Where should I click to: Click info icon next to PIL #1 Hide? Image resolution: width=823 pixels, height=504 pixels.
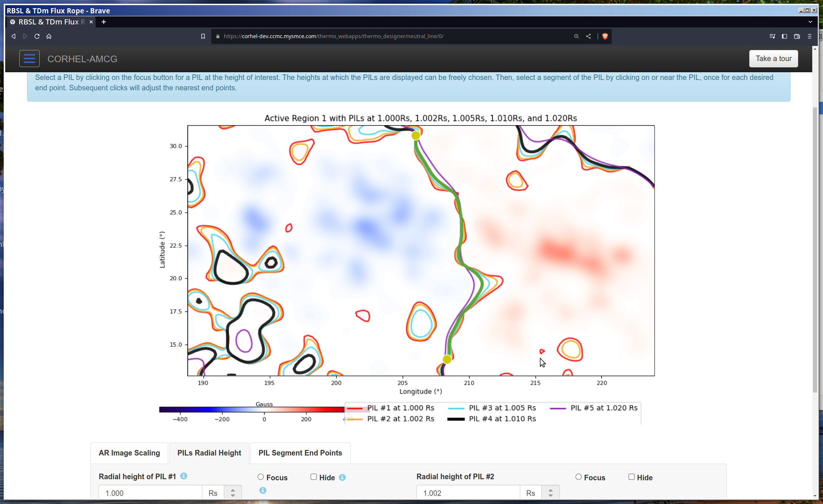coord(342,478)
